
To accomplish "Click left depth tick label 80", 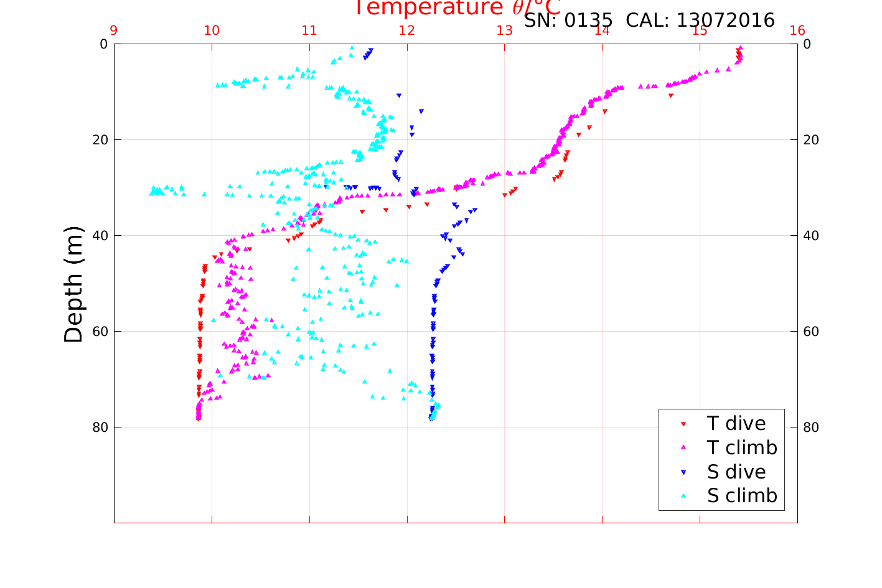I will 100,427.
